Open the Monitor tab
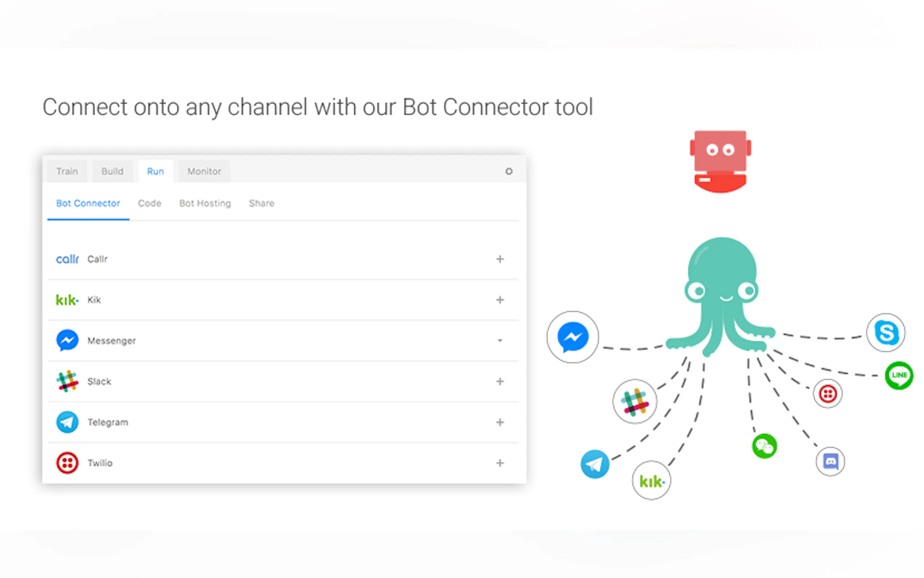The image size is (924, 578). click(x=204, y=171)
